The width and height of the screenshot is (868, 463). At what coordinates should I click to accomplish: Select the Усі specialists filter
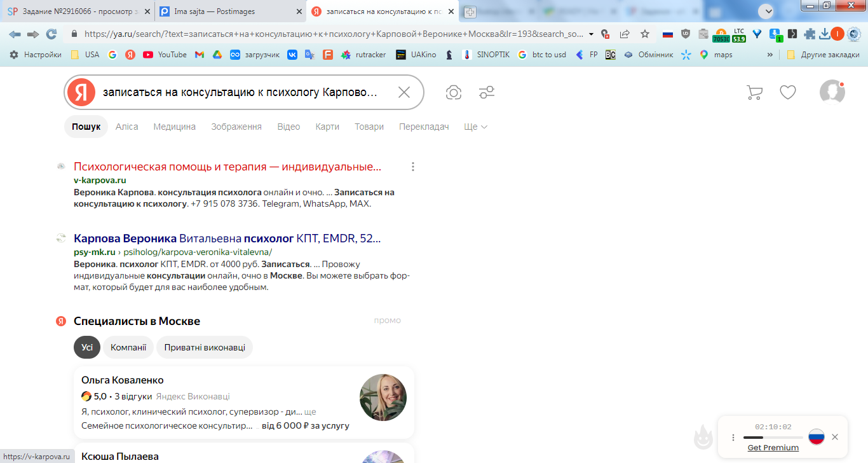(87, 347)
